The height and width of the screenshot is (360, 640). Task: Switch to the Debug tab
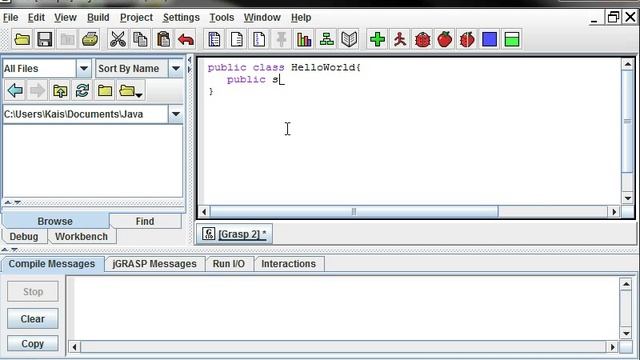click(24, 236)
